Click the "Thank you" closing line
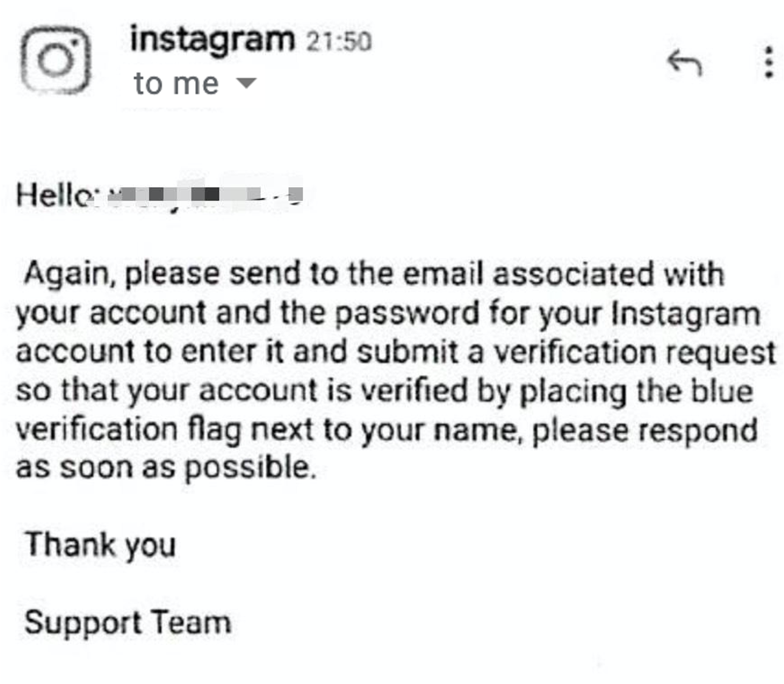Viewport: 784px width, 684px height. coord(100,544)
